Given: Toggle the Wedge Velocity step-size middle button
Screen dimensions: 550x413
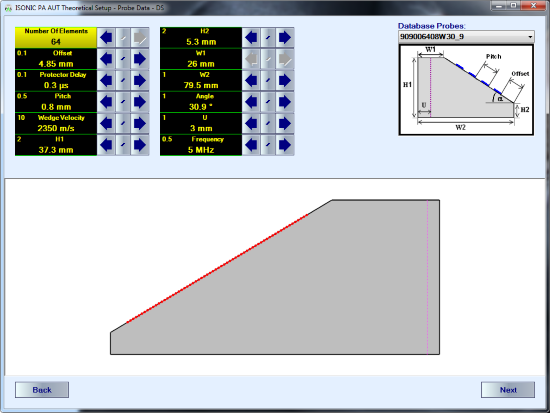Looking at the screenshot, I should 123,123.
